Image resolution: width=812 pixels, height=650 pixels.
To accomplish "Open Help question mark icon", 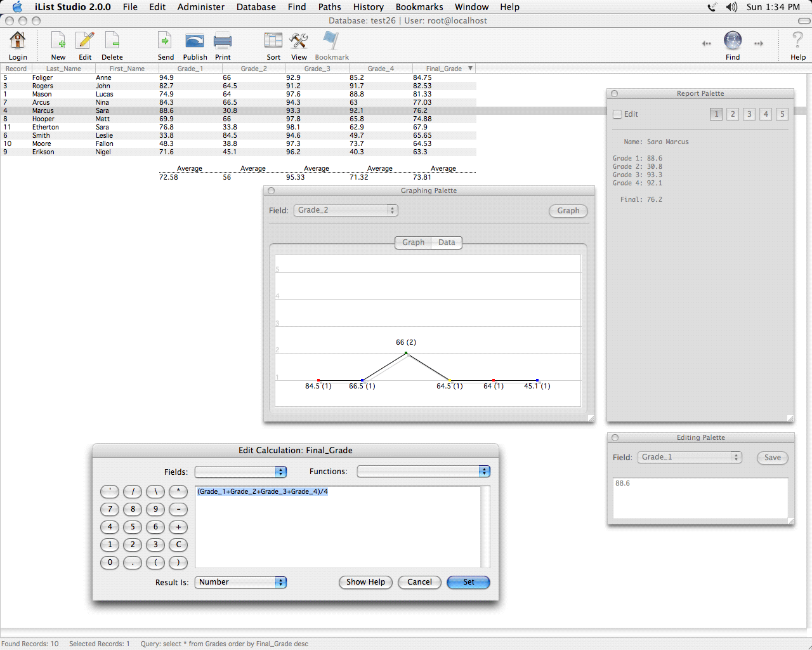I will click(x=798, y=41).
